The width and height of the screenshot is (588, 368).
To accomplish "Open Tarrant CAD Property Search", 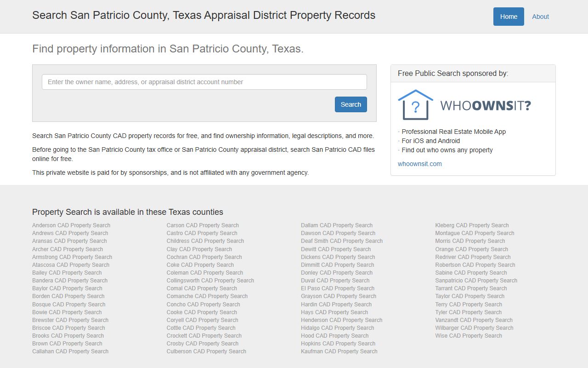I will pyautogui.click(x=471, y=288).
